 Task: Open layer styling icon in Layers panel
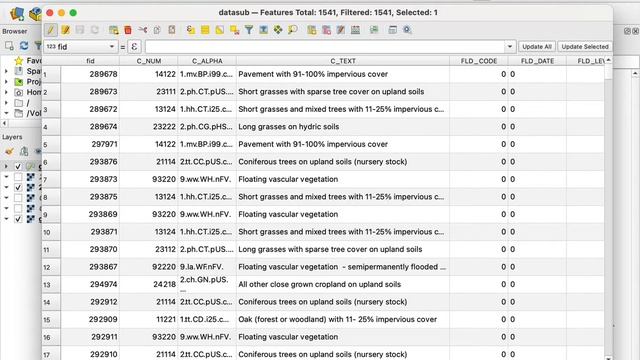[9, 151]
